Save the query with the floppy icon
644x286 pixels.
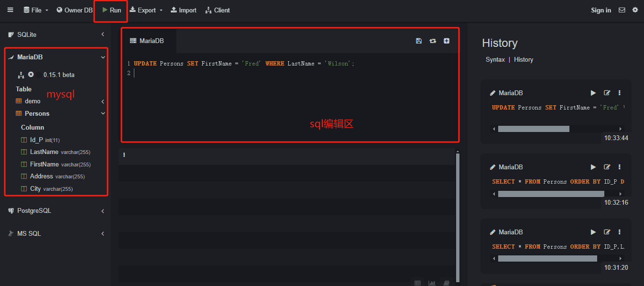pyautogui.click(x=419, y=41)
